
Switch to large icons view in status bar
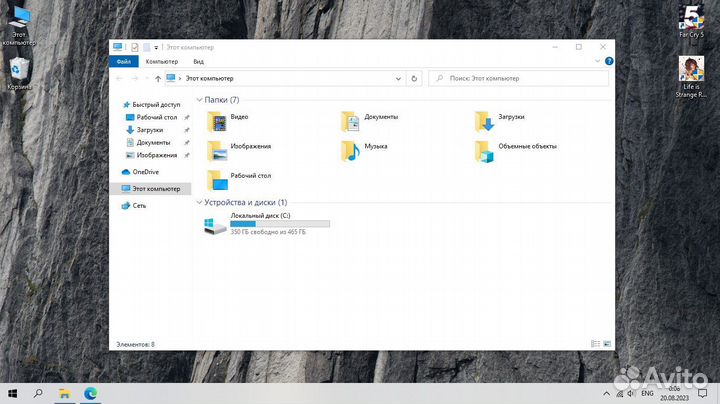[606, 343]
